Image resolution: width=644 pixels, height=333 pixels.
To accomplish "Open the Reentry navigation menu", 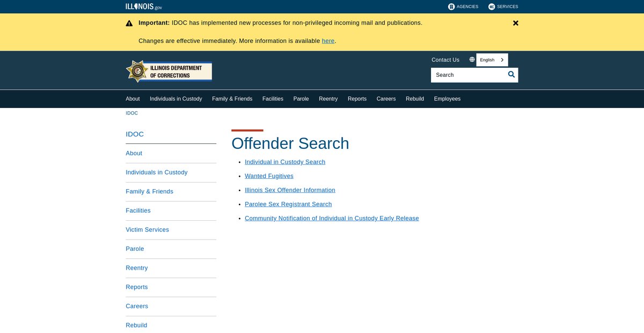I will click(328, 99).
